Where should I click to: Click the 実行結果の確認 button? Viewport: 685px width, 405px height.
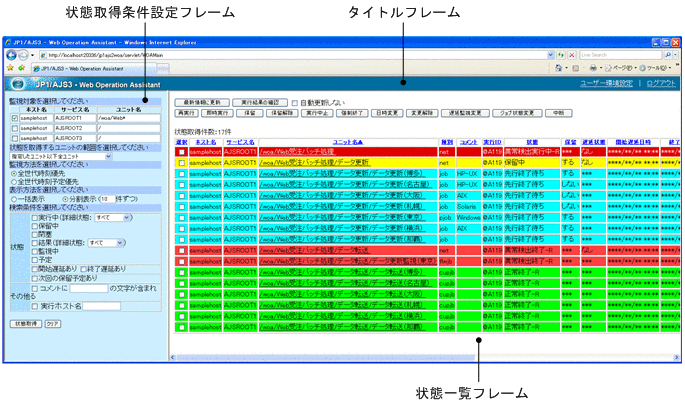point(260,103)
